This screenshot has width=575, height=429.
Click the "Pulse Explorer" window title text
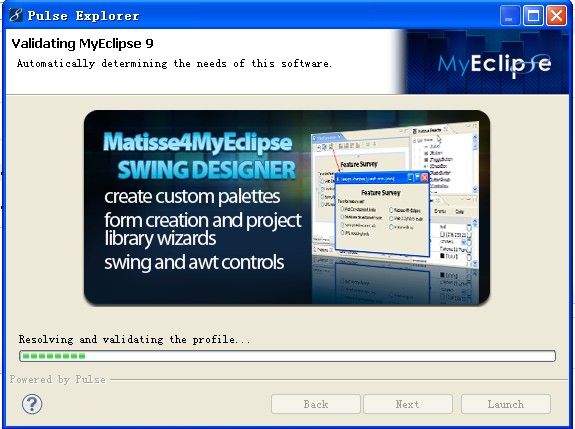point(84,16)
